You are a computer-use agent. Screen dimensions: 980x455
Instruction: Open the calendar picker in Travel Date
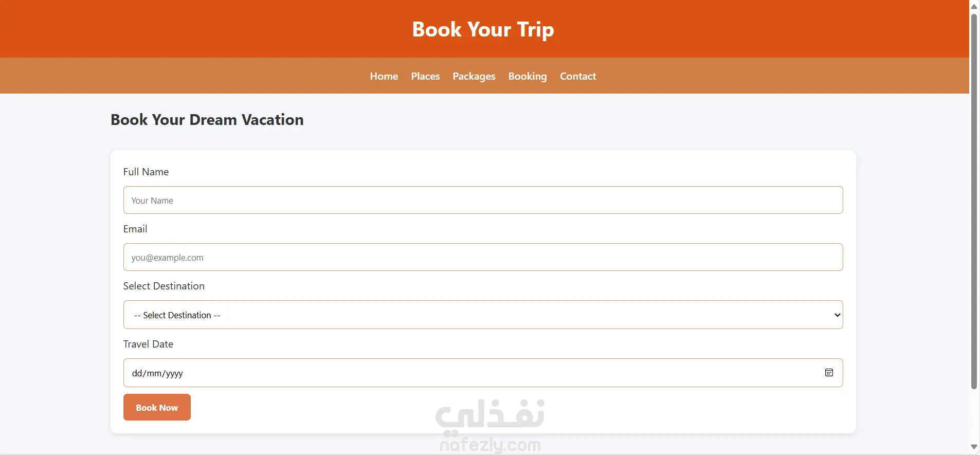point(829,373)
